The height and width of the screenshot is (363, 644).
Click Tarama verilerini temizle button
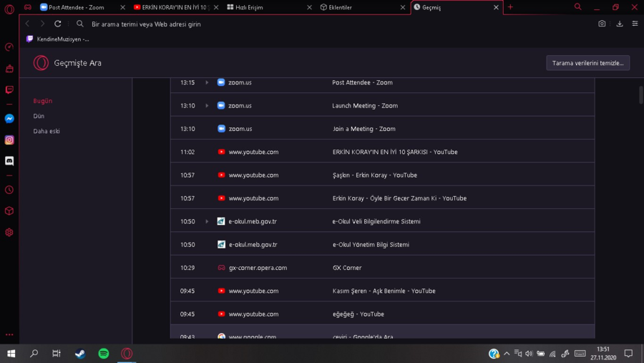(x=587, y=63)
